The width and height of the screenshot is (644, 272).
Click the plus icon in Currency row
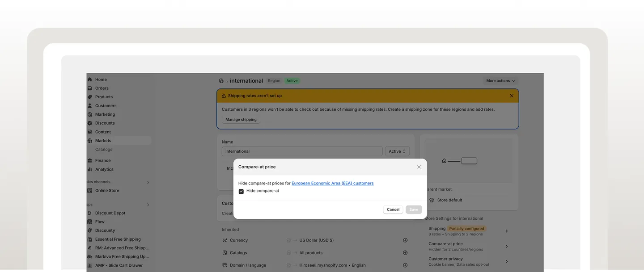[x=405, y=240]
